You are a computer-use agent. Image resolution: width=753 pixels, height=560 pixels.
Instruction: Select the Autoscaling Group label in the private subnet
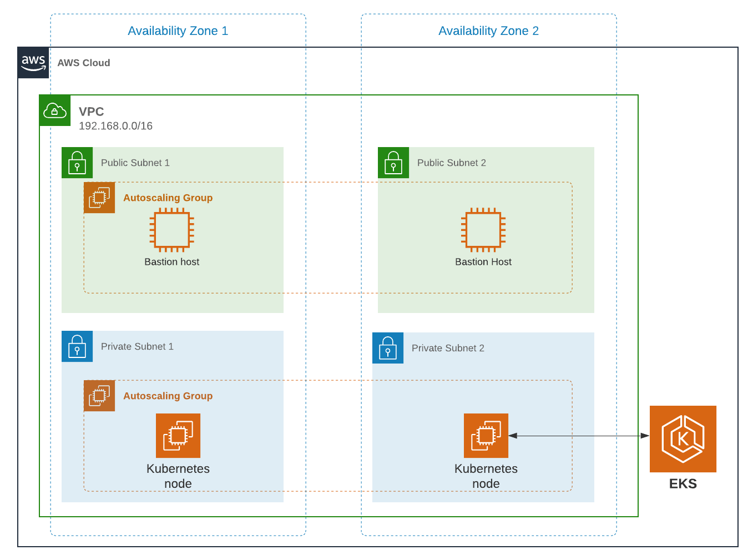(x=168, y=396)
